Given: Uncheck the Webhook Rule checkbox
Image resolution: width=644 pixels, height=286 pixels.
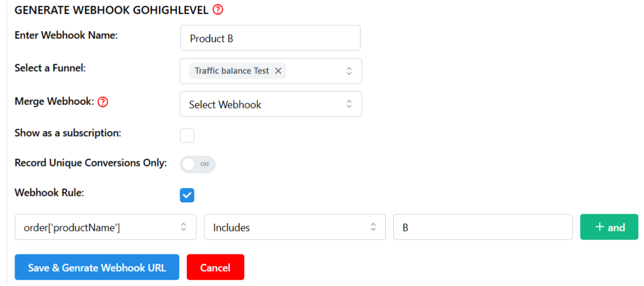Looking at the screenshot, I should (187, 195).
